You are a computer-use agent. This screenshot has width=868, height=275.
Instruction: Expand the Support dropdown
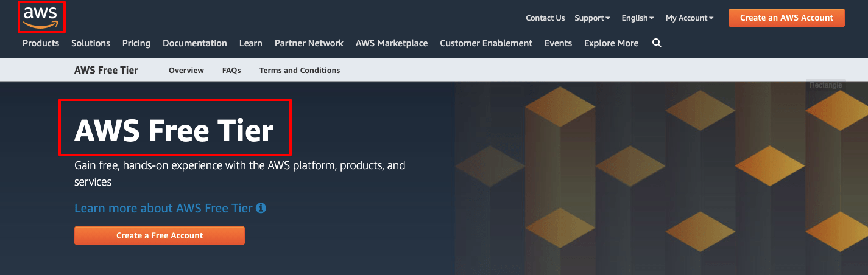click(x=592, y=18)
